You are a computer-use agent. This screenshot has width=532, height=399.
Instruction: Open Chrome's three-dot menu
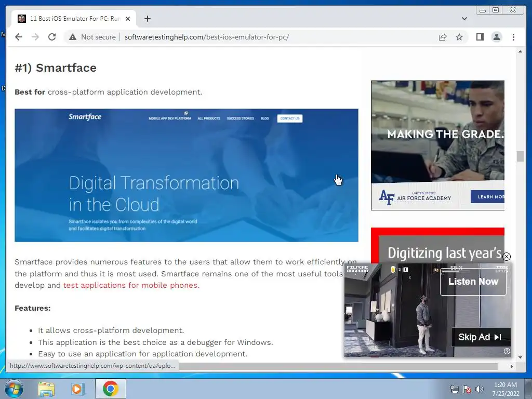click(513, 37)
